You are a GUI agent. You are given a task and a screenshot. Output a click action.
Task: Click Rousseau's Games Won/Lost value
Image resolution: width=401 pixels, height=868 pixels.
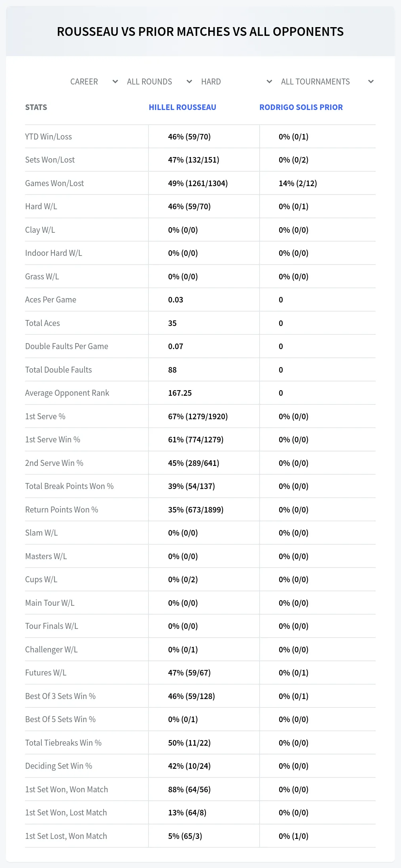pos(198,183)
